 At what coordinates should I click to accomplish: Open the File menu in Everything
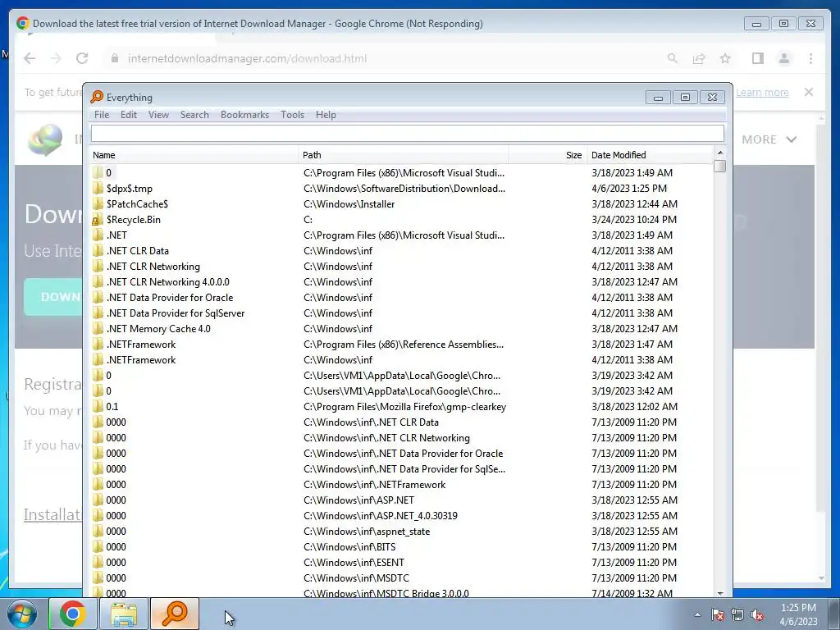click(x=101, y=115)
